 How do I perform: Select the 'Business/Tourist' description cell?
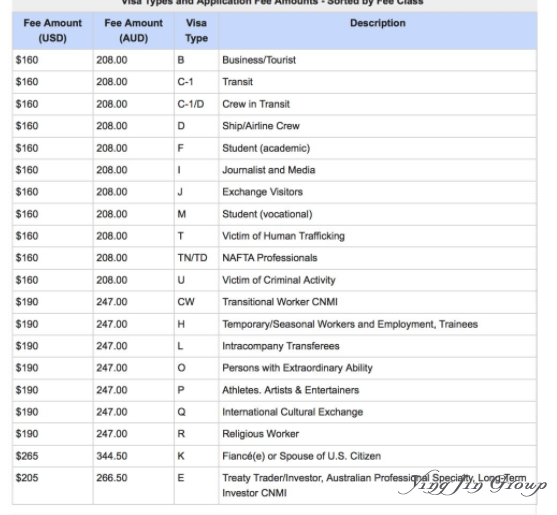pos(378,60)
